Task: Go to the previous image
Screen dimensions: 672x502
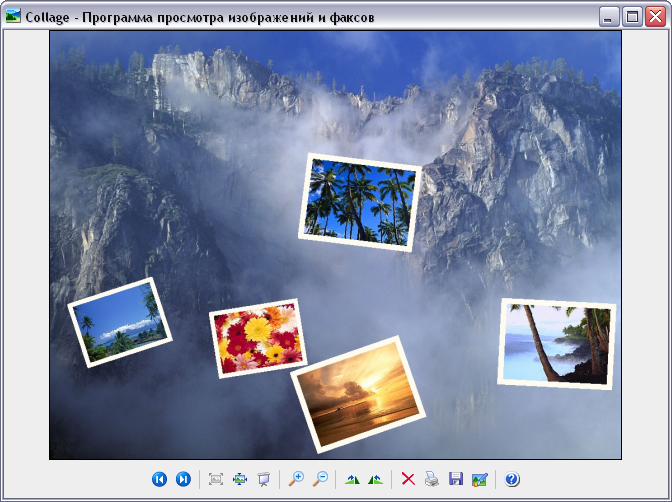Action: 159,479
